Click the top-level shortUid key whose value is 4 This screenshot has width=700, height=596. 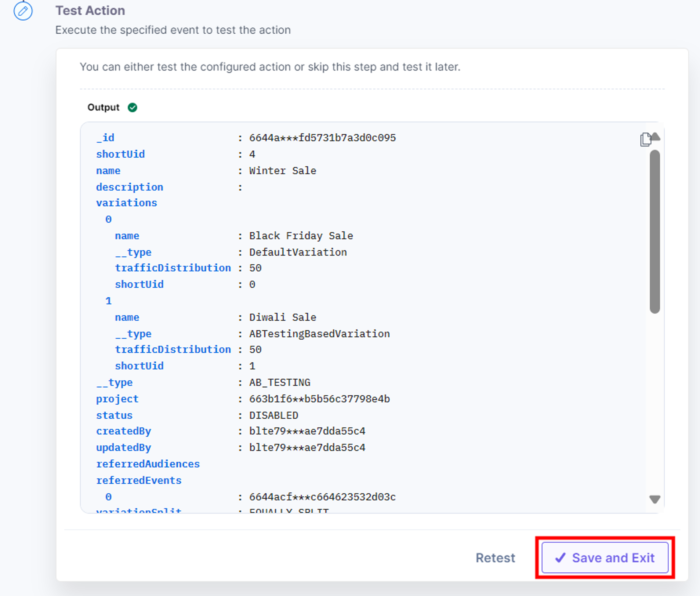[120, 154]
